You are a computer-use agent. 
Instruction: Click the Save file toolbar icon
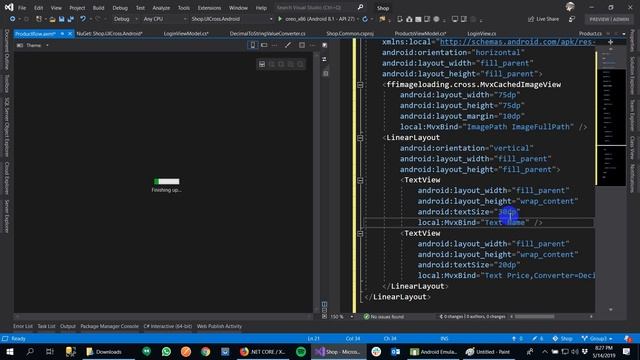click(x=61, y=19)
